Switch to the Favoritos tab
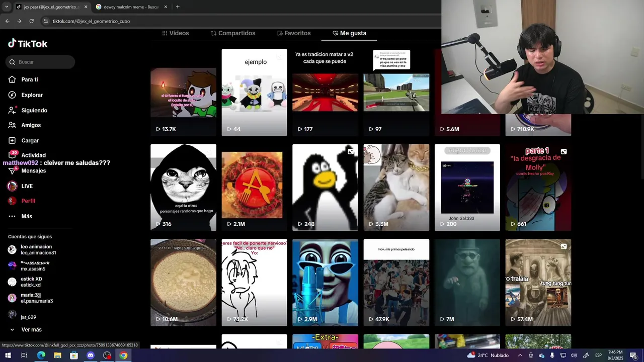This screenshot has width=644, height=362. (294, 33)
